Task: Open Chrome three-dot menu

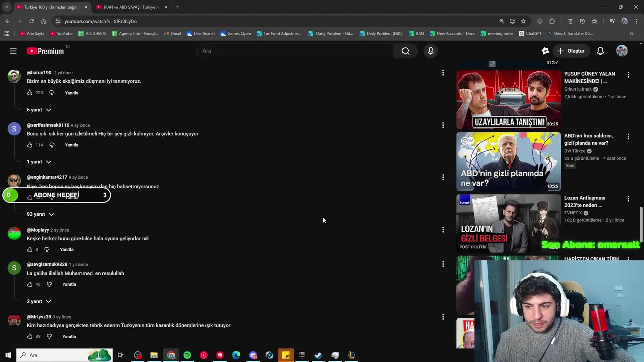Action: tap(636, 21)
